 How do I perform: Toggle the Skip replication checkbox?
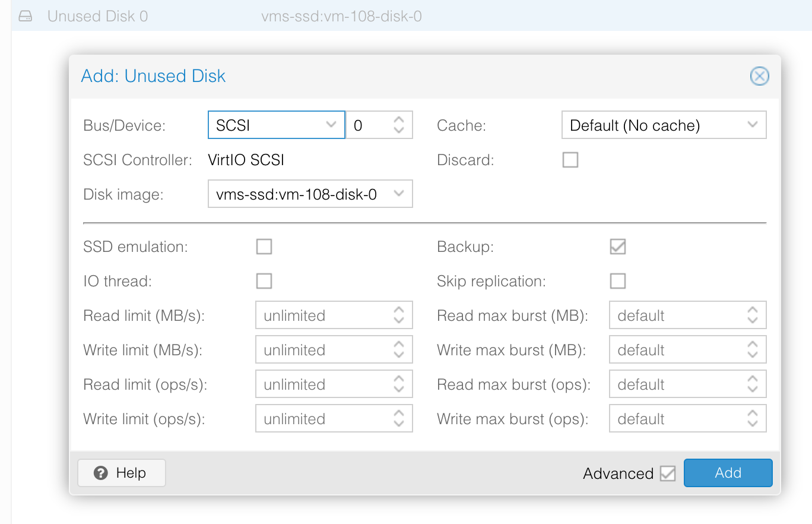point(618,281)
